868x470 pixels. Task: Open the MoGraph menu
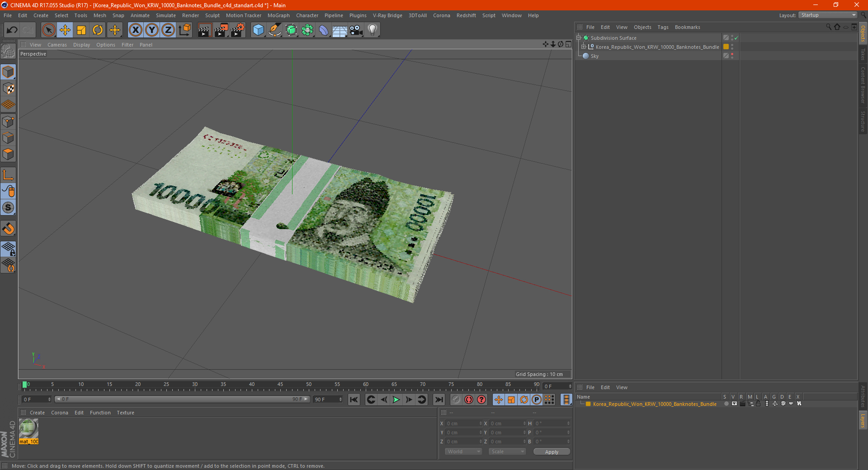278,15
